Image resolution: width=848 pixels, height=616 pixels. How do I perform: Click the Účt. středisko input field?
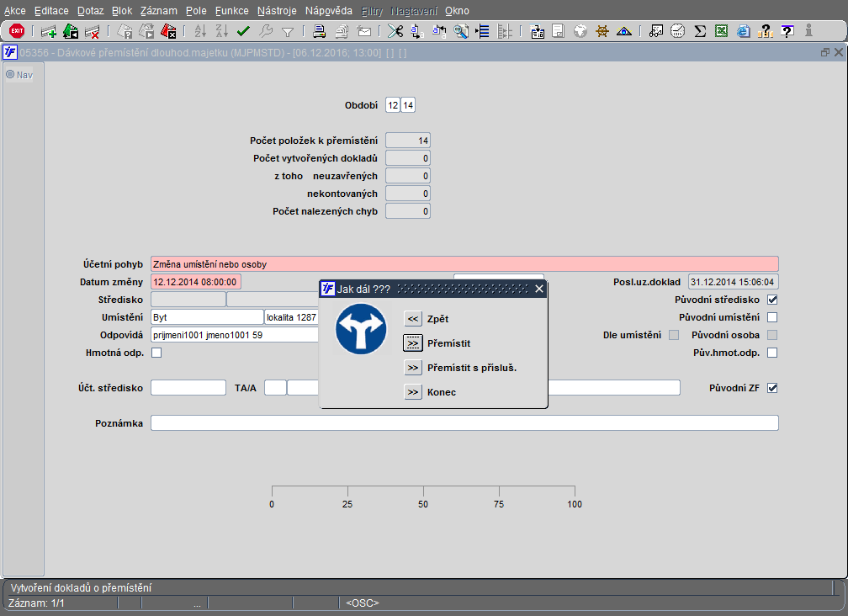(x=188, y=388)
